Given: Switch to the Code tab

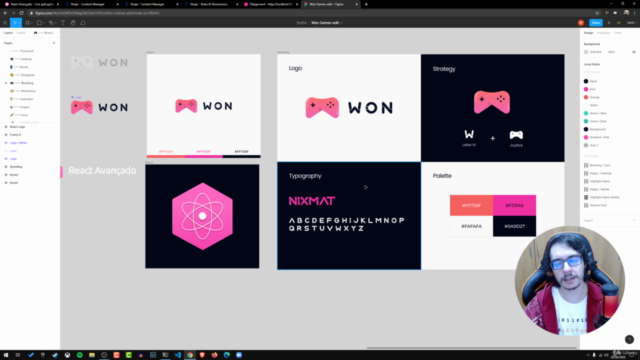Looking at the screenshot, I should [618, 33].
